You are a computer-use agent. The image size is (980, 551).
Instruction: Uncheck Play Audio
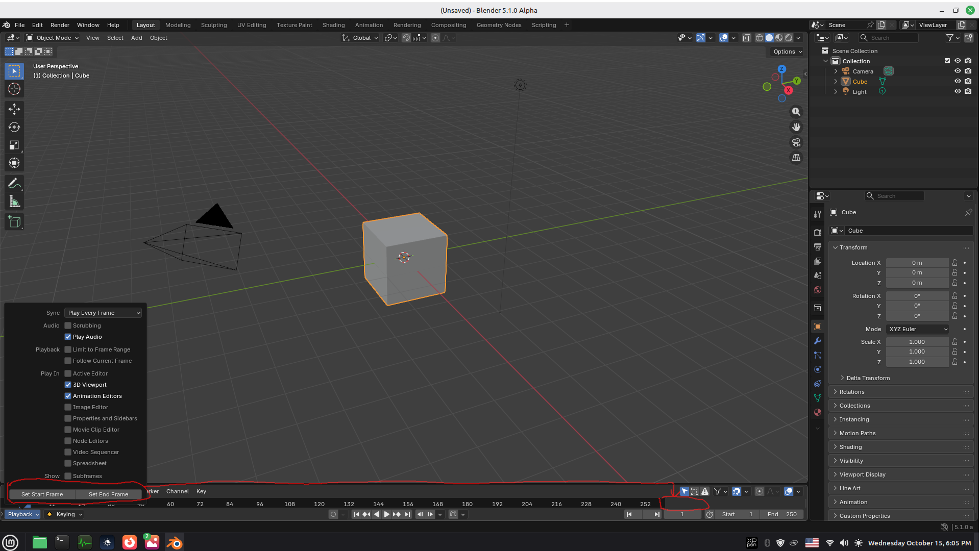tap(68, 337)
